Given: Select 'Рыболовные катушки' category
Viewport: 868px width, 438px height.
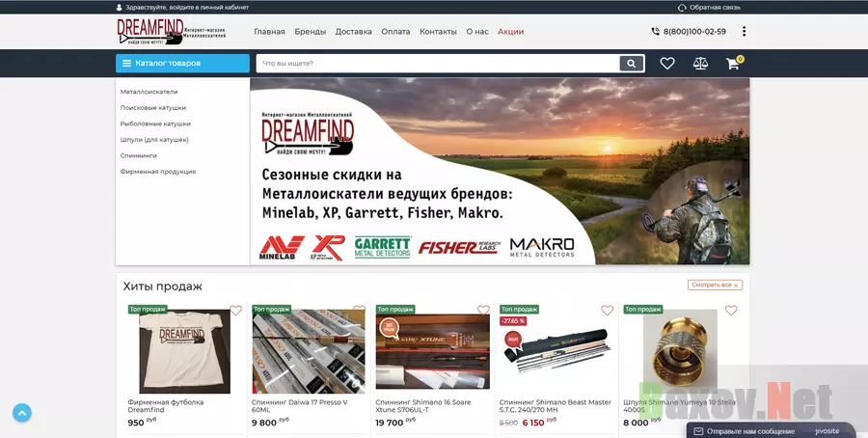Looking at the screenshot, I should 155,124.
